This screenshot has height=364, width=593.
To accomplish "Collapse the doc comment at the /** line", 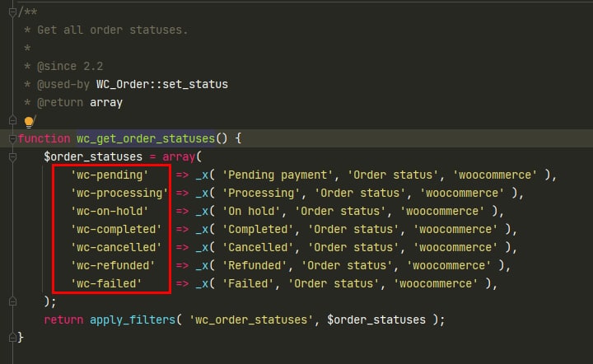I will click(12, 12).
